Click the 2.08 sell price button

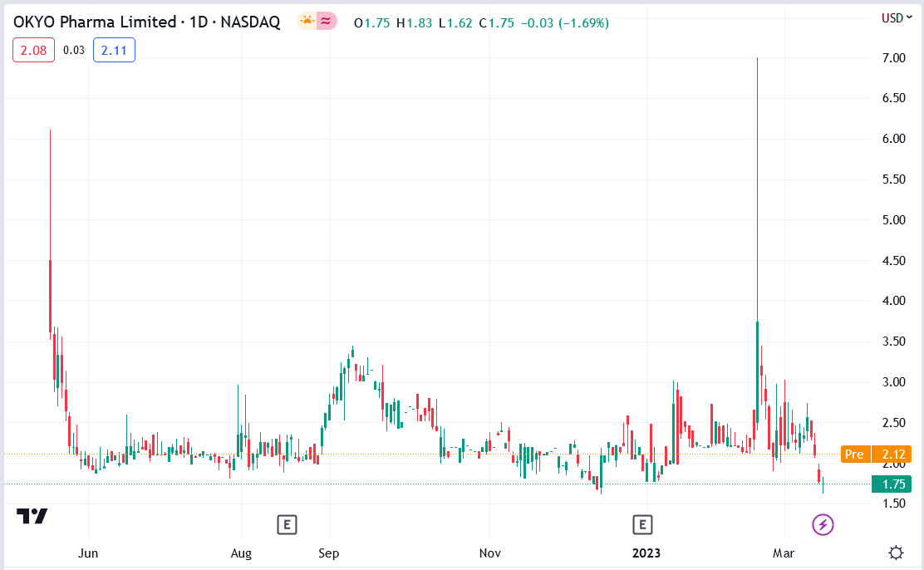coord(33,50)
